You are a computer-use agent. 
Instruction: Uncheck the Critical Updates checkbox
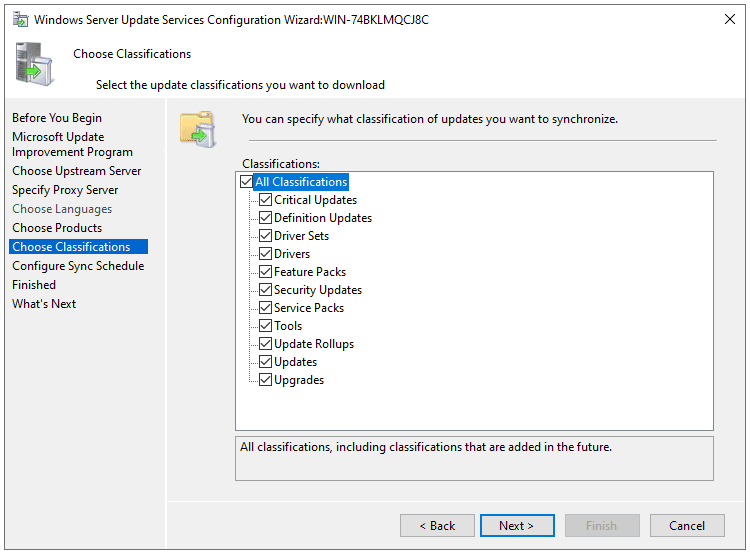265,200
